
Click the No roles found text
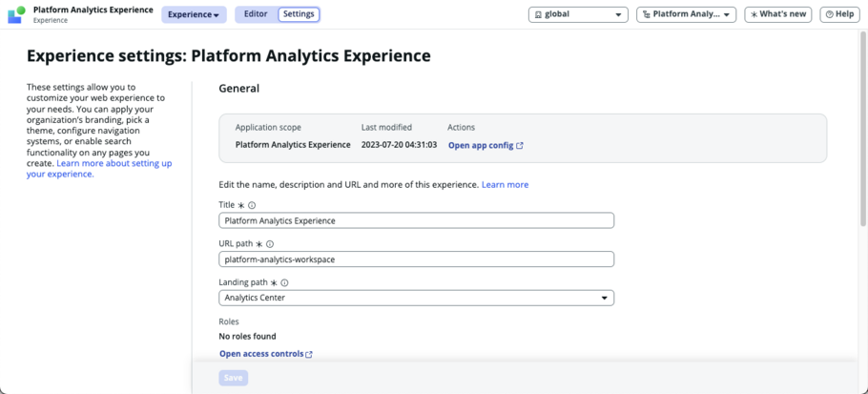click(x=247, y=337)
